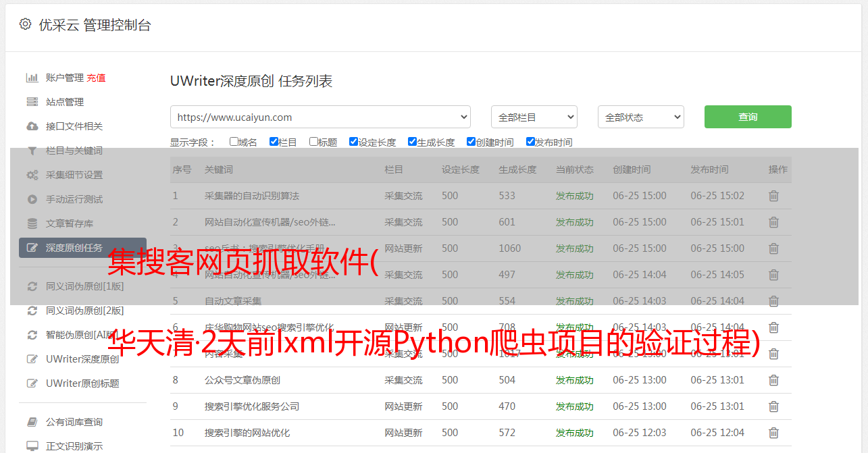Screen dimensions: 868x453
Task: Delete the 公众号文章伪原创 task via trash icon
Action: click(773, 380)
